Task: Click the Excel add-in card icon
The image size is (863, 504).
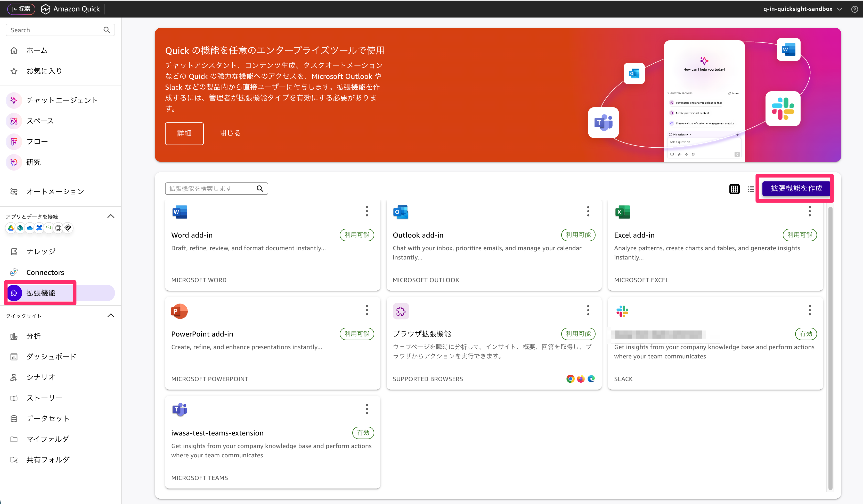Action: [622, 212]
